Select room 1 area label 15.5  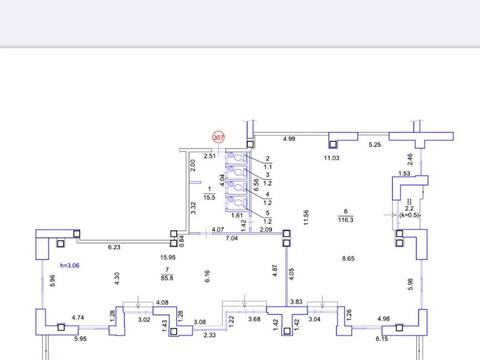[x=209, y=197]
